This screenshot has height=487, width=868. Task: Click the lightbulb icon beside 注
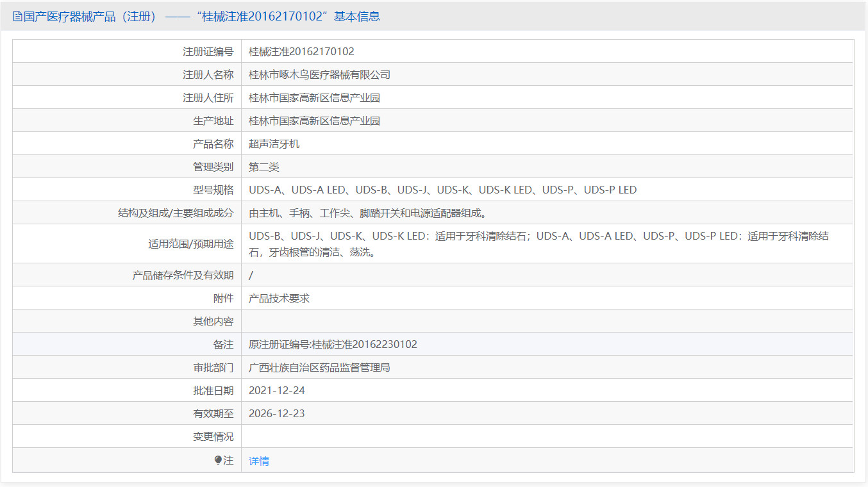coord(218,460)
